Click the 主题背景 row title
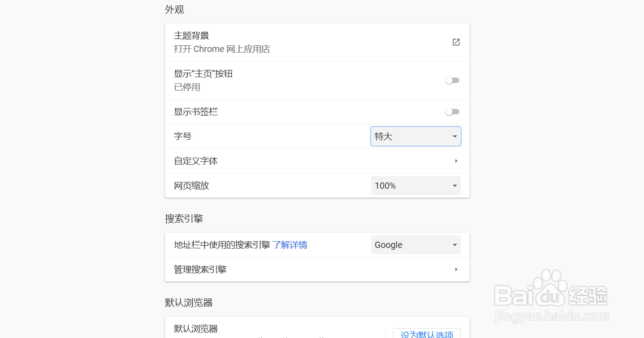 click(191, 35)
